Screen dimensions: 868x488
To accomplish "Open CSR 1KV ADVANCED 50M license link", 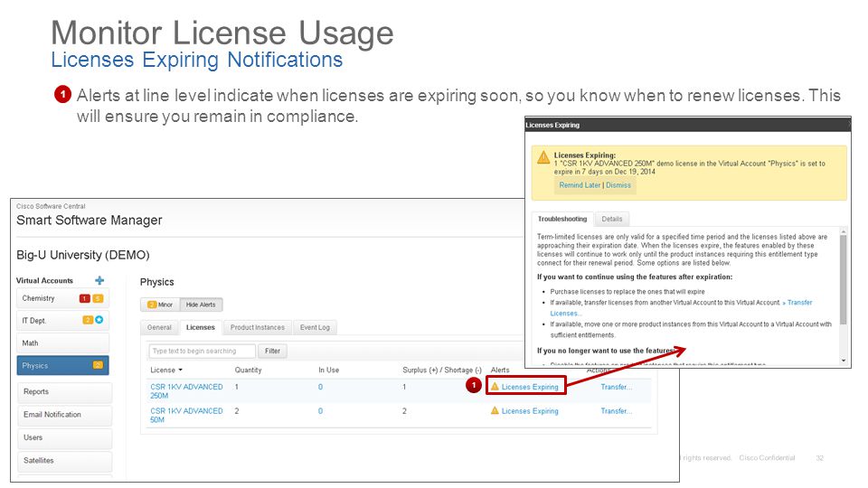I will [x=186, y=415].
